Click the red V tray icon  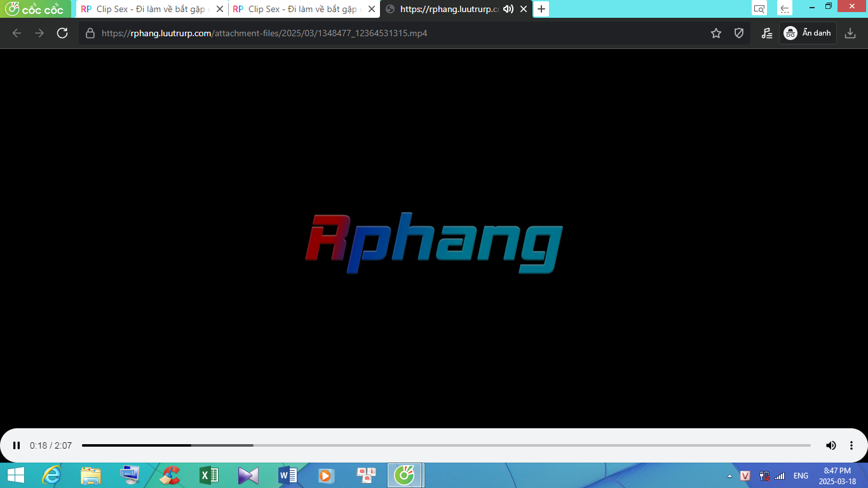coord(745,476)
